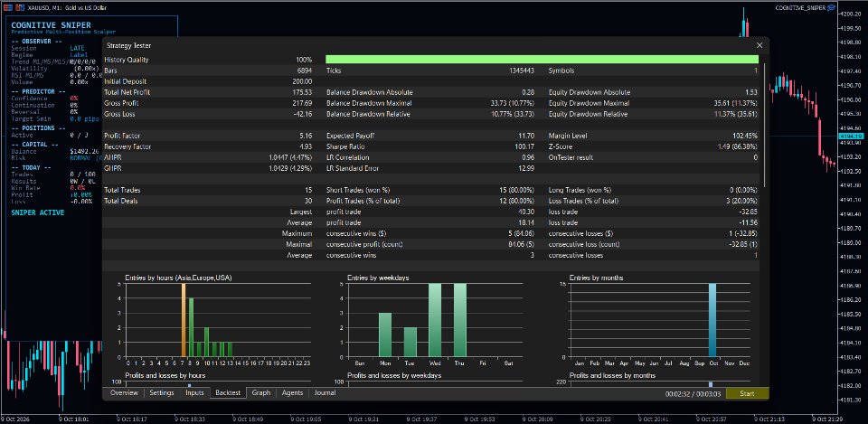Click the Balance Drawdown Maximal value 33.73 (10.77%)
This screenshot has width=868, height=424.
pos(513,103)
